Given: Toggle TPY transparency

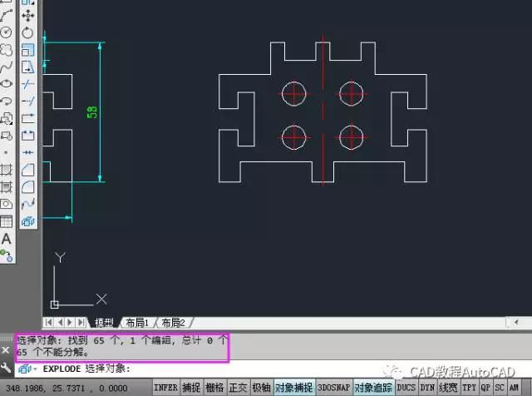Looking at the screenshot, I should (469, 388).
